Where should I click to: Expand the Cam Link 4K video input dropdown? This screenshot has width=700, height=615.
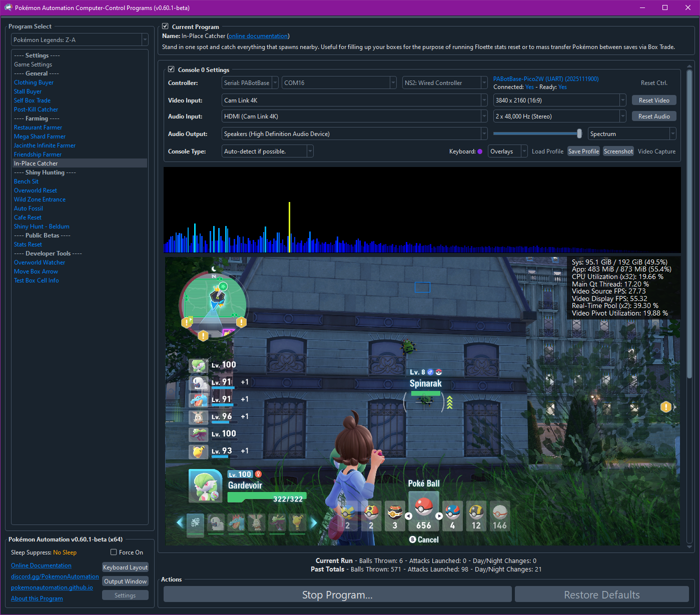[x=354, y=100]
